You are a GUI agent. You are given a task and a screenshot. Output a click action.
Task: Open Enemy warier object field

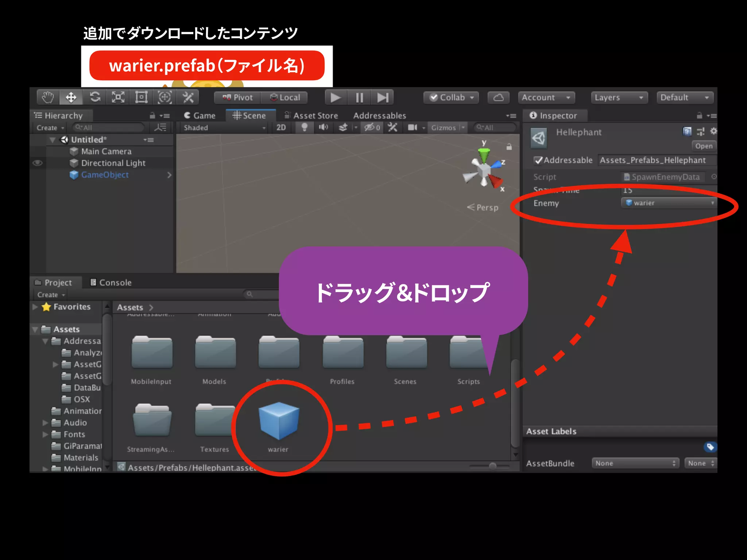coord(669,203)
